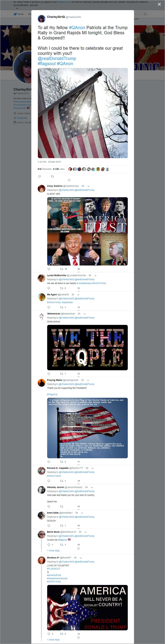
Task: Like the Berlin Book reply
Action: coord(78,549)
